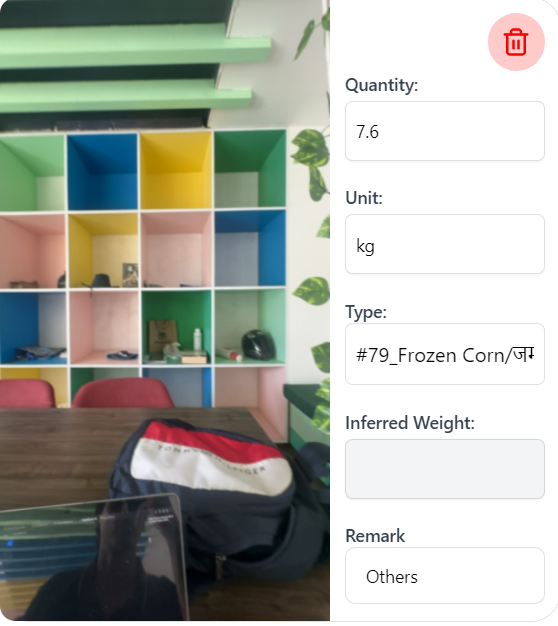Click the Quantity label text

click(382, 85)
